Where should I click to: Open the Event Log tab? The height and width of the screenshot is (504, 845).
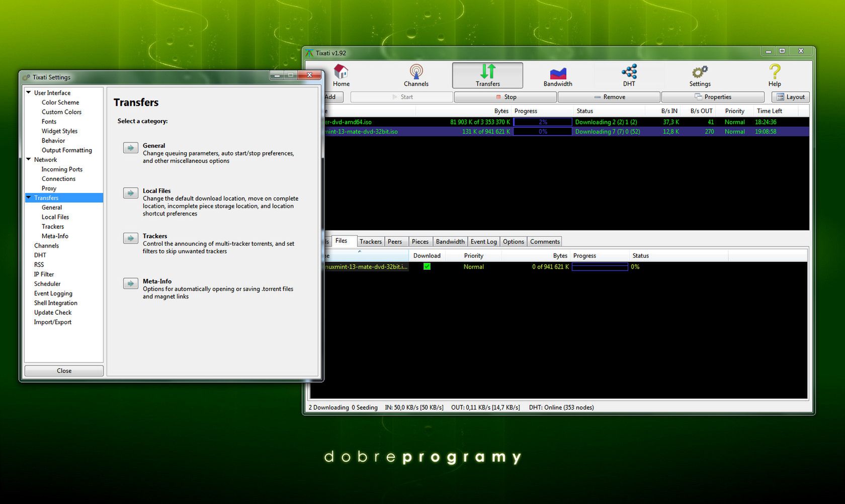click(484, 242)
